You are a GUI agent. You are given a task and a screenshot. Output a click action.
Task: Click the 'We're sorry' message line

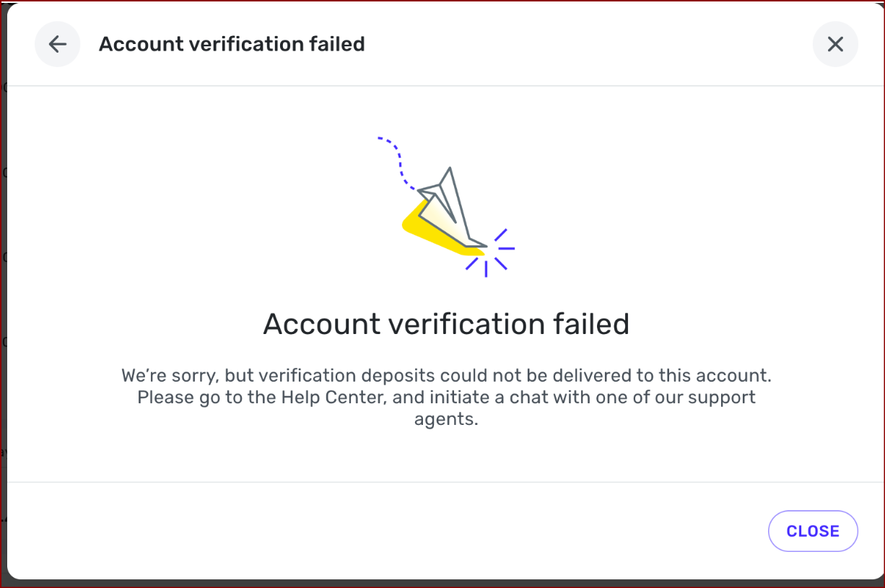tap(446, 375)
